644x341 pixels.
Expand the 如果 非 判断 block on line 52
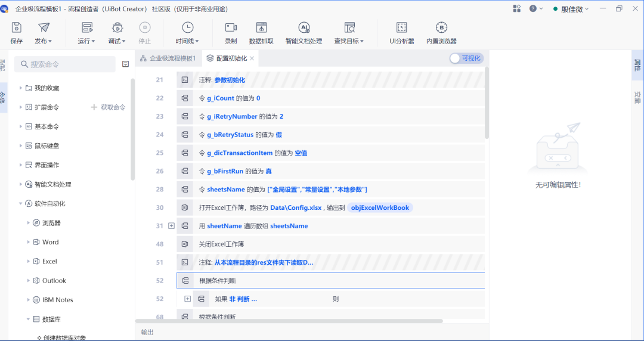click(188, 299)
